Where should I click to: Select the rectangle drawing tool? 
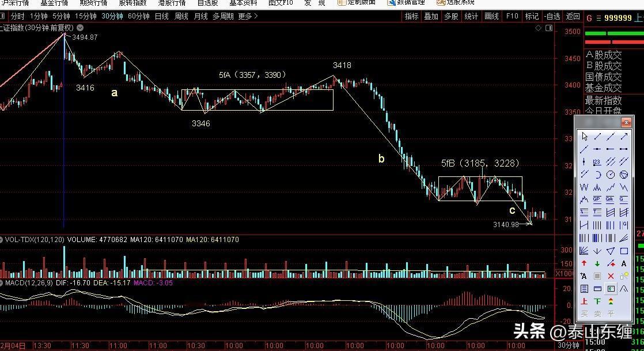[624, 251]
